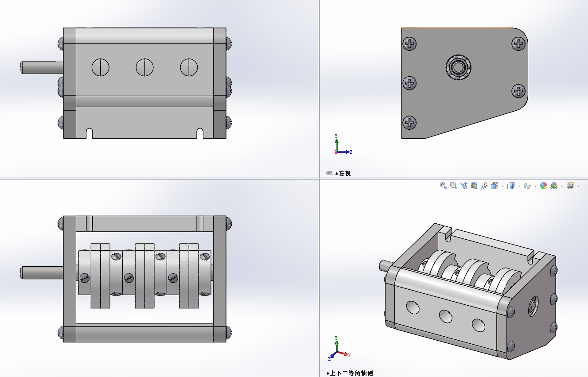Open the View Orientation cube icon

495,186
